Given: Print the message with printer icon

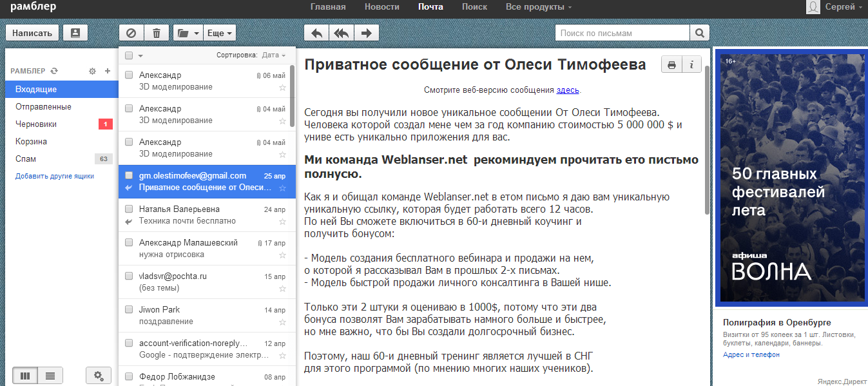Looking at the screenshot, I should click(x=671, y=64).
